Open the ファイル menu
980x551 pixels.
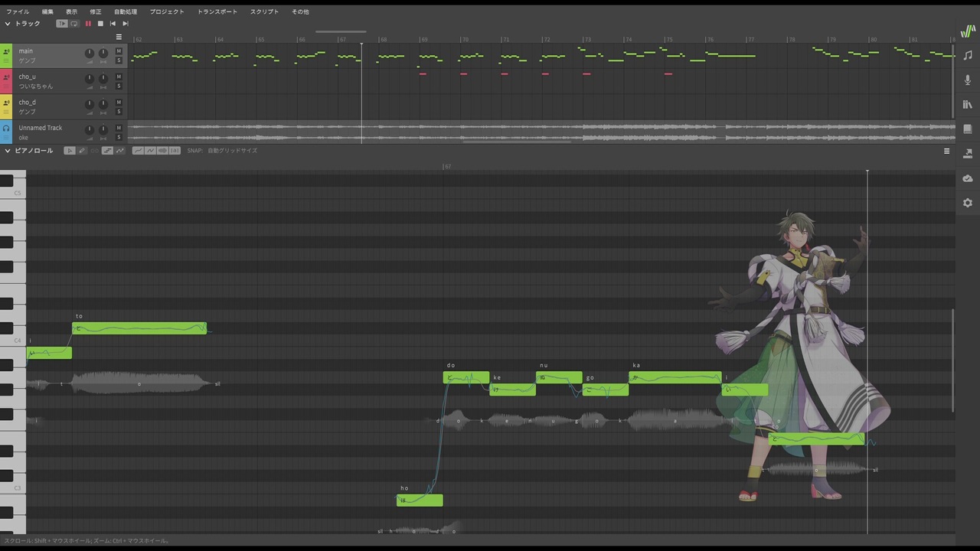[18, 11]
